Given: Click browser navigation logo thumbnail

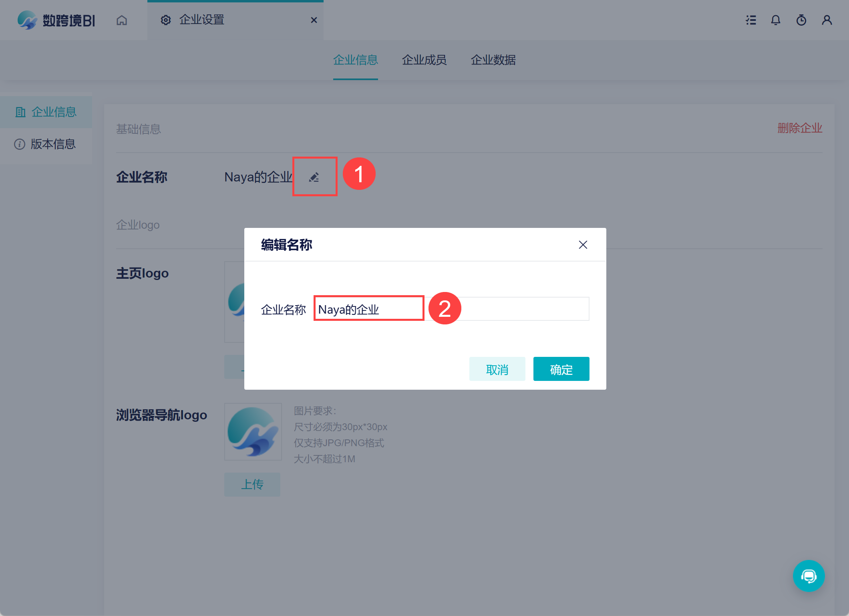Looking at the screenshot, I should (x=253, y=432).
